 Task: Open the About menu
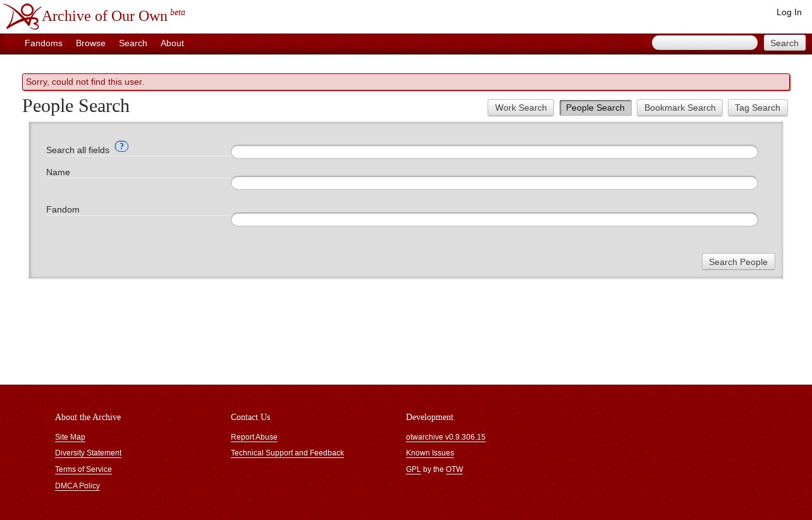(x=172, y=44)
